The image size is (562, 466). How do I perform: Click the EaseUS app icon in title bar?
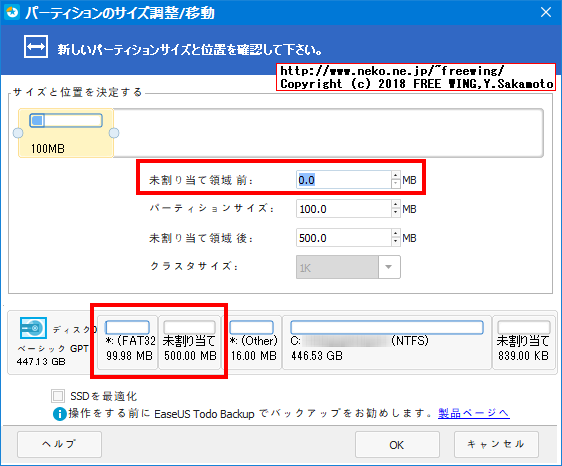click(12, 12)
